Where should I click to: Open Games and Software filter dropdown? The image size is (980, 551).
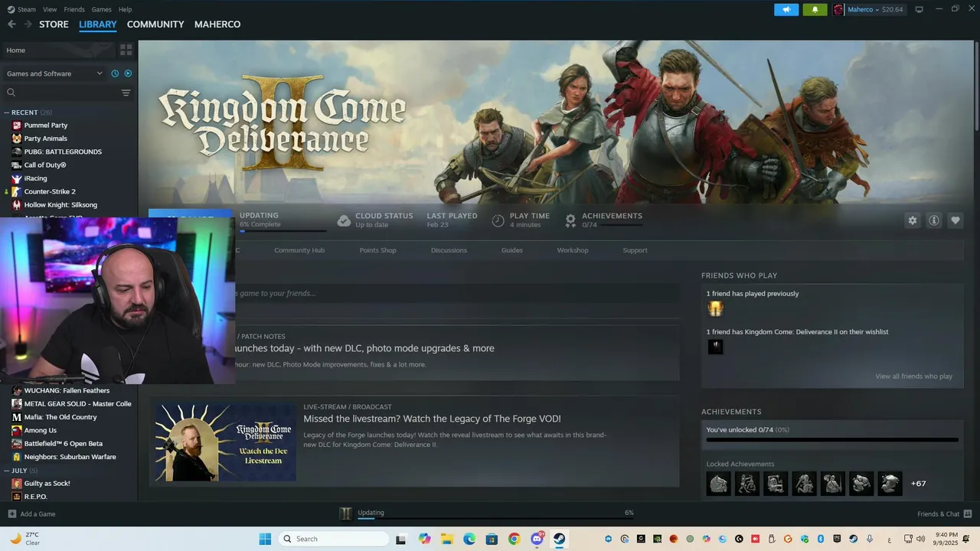tap(54, 73)
